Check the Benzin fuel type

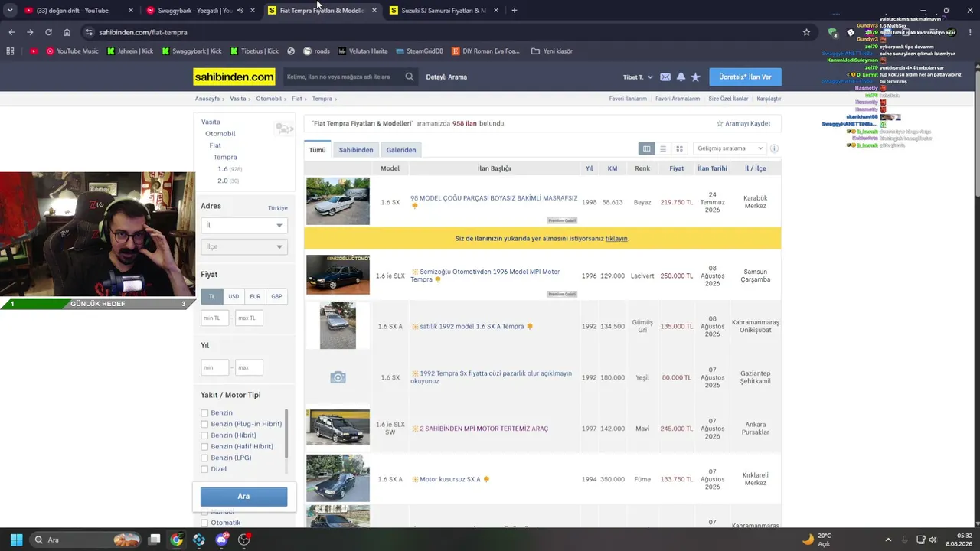pos(204,413)
